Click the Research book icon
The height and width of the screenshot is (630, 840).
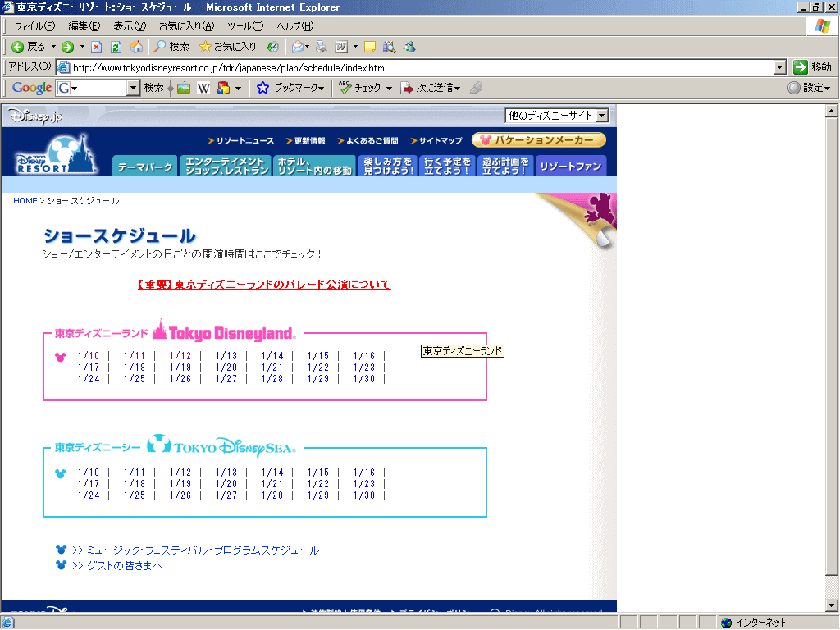click(x=389, y=47)
